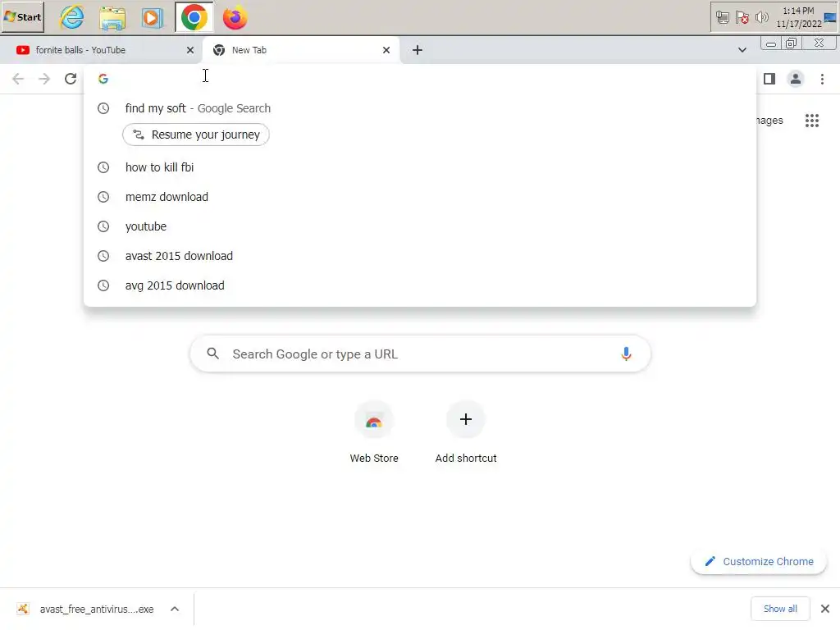This screenshot has width=840, height=630.
Task: Open the profile avatar menu
Action: pos(796,79)
